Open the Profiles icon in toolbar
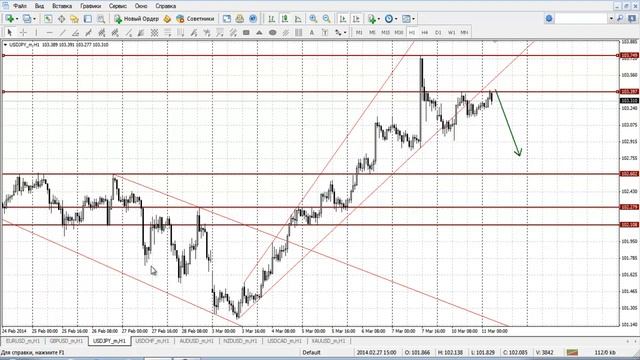Image resolution: width=640 pixels, height=360 pixels. 27,19
